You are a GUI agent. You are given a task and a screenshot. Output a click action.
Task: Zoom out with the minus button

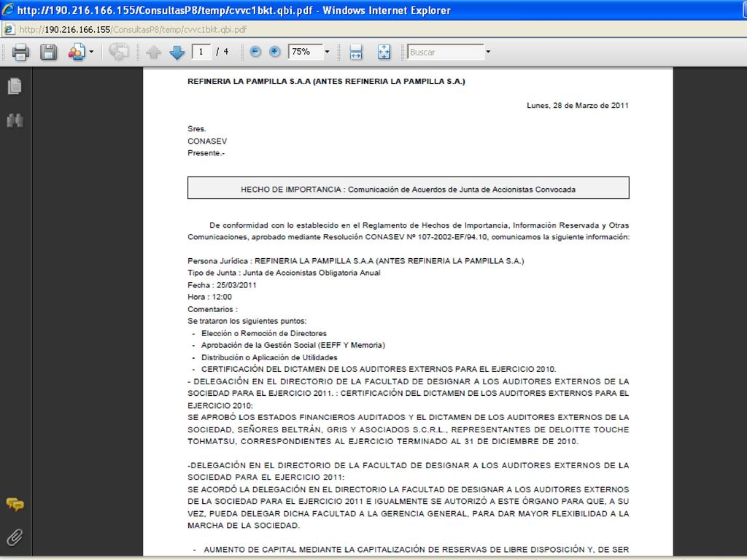[255, 52]
